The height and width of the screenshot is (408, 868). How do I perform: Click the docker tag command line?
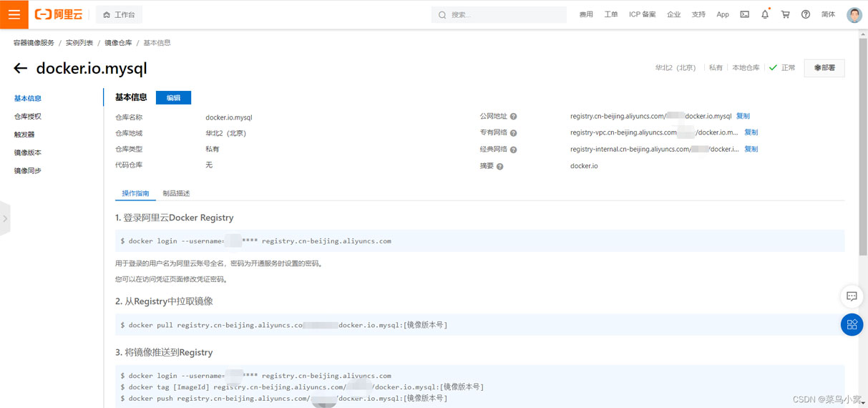pyautogui.click(x=302, y=387)
